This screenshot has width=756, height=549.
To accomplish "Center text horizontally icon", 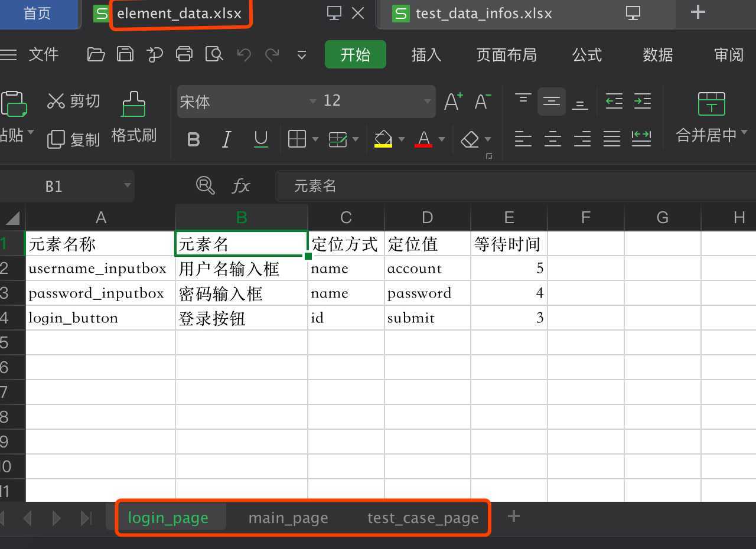I will [552, 139].
